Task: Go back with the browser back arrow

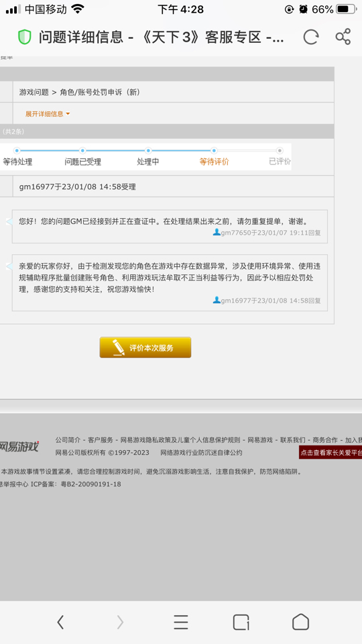Action: [60, 623]
